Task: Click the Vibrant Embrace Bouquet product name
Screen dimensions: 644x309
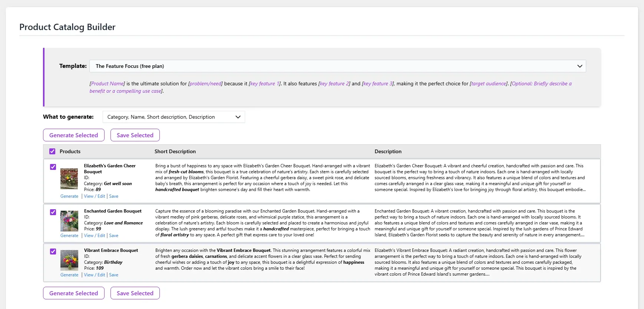Action: pos(111,250)
